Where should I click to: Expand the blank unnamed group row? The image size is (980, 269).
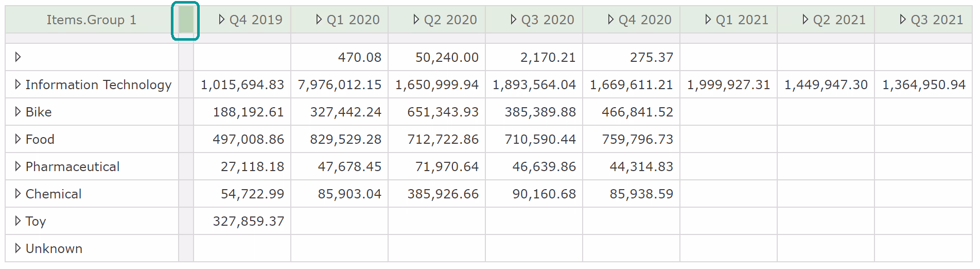(x=18, y=57)
